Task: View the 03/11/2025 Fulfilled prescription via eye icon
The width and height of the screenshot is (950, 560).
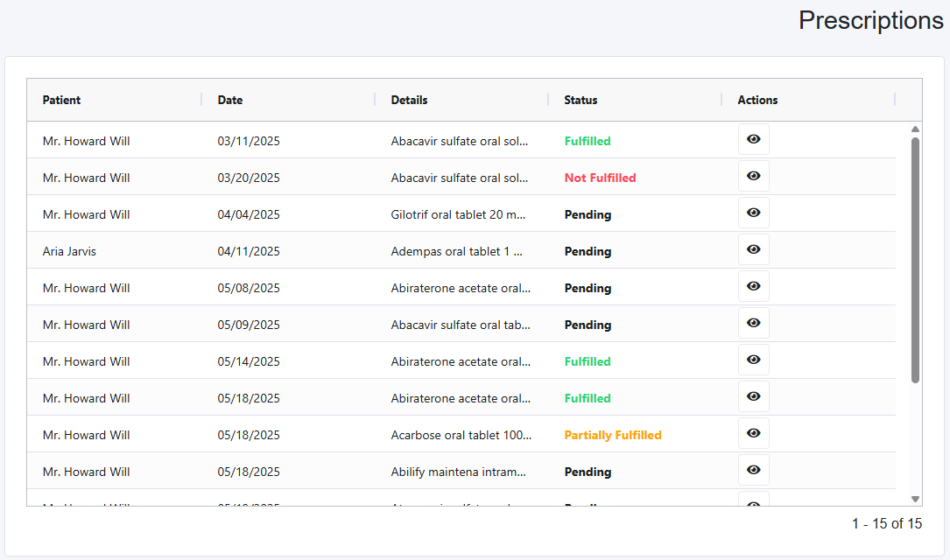Action: 753,140
